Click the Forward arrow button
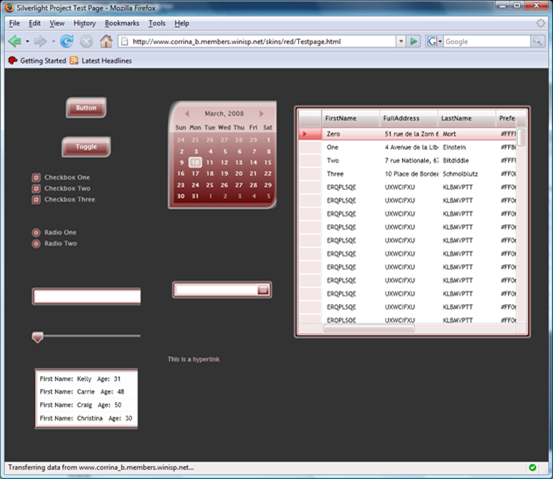 40,41
